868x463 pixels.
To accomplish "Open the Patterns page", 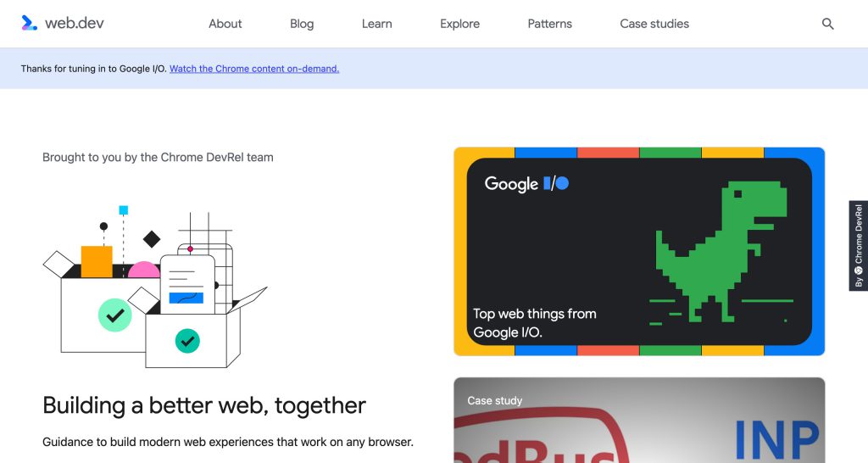I will tap(549, 24).
